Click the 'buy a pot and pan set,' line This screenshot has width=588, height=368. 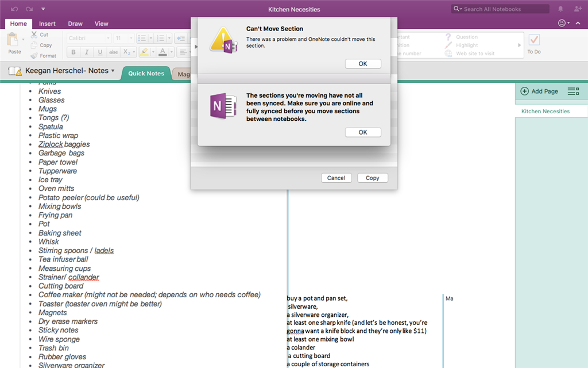point(317,298)
